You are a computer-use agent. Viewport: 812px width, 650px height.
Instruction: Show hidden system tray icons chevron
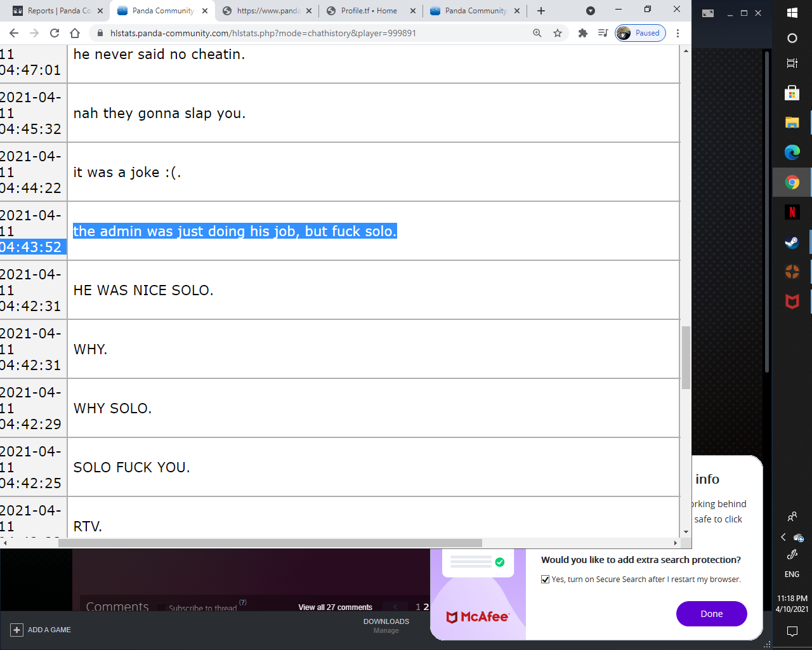[783, 537]
